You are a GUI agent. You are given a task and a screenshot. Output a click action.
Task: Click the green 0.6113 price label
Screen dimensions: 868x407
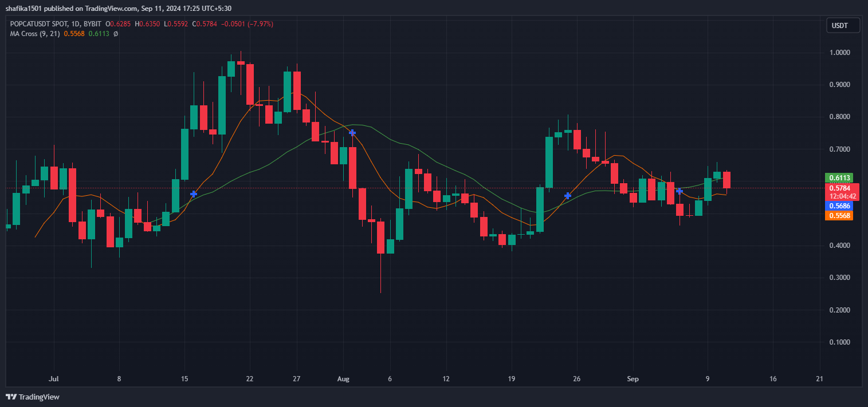click(x=838, y=177)
